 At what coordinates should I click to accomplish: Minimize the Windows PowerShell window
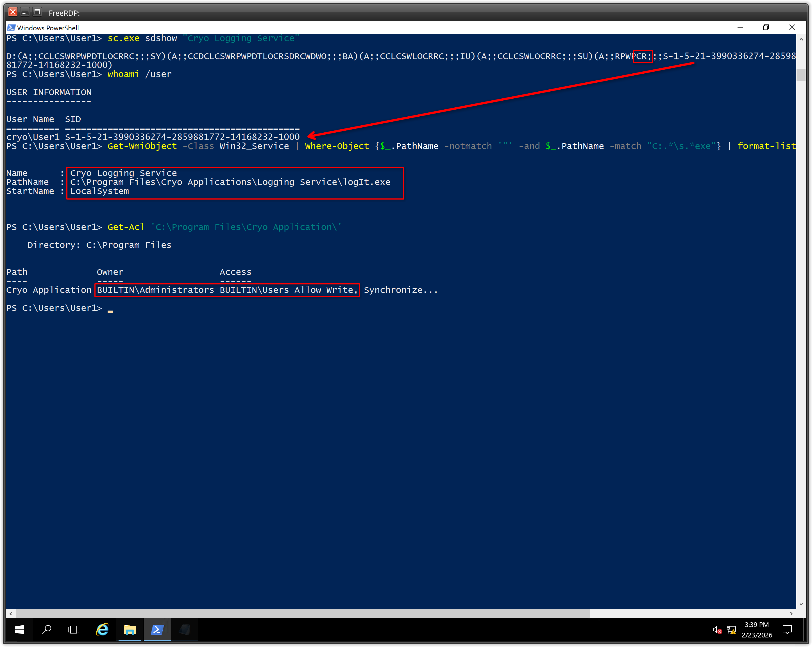tap(740, 28)
